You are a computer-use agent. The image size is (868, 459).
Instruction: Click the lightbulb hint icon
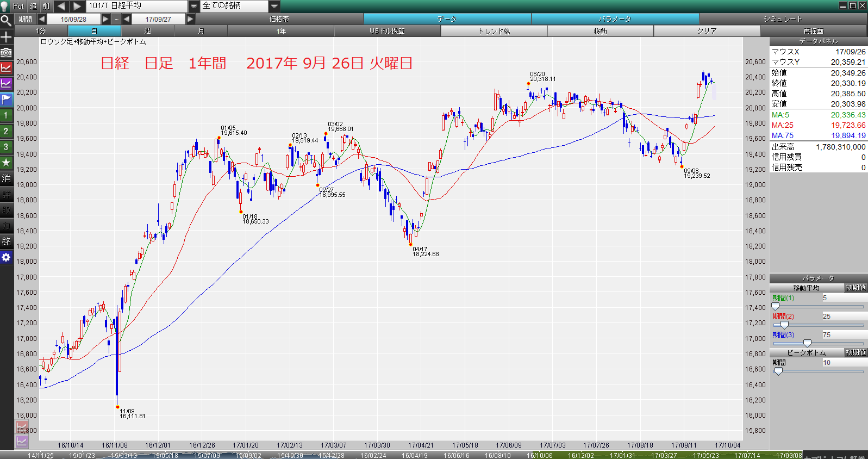point(5,6)
